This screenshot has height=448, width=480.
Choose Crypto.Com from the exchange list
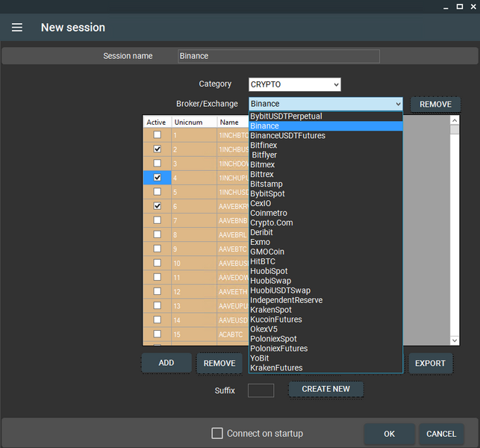tap(272, 223)
